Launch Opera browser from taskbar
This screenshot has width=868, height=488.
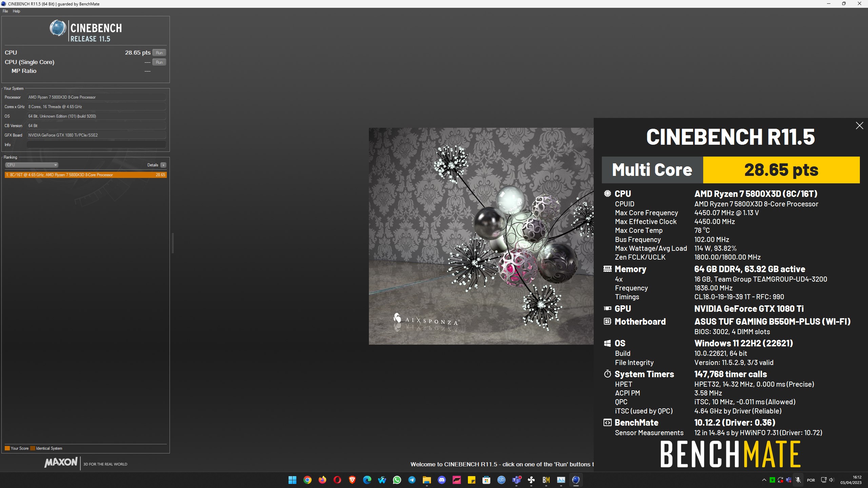(337, 480)
